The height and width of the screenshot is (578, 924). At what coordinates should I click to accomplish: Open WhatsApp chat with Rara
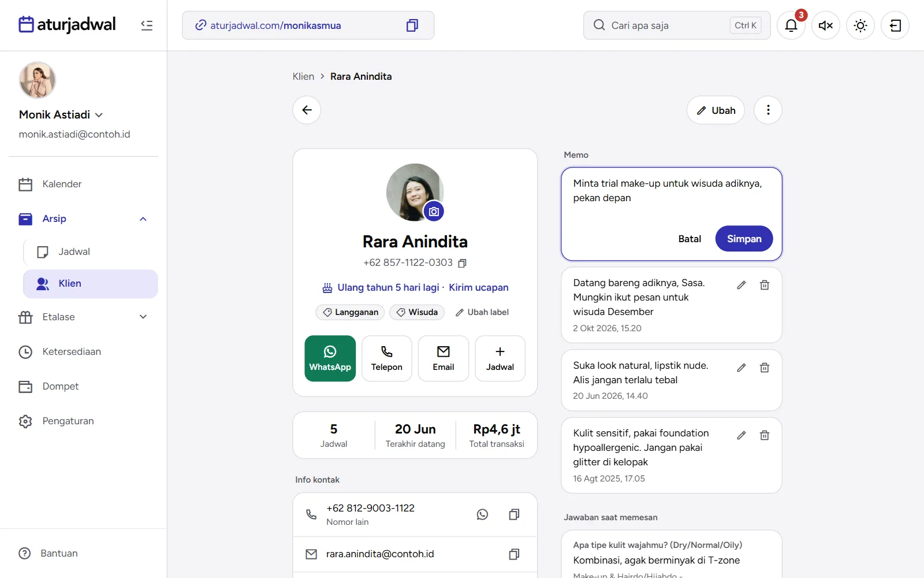(330, 358)
